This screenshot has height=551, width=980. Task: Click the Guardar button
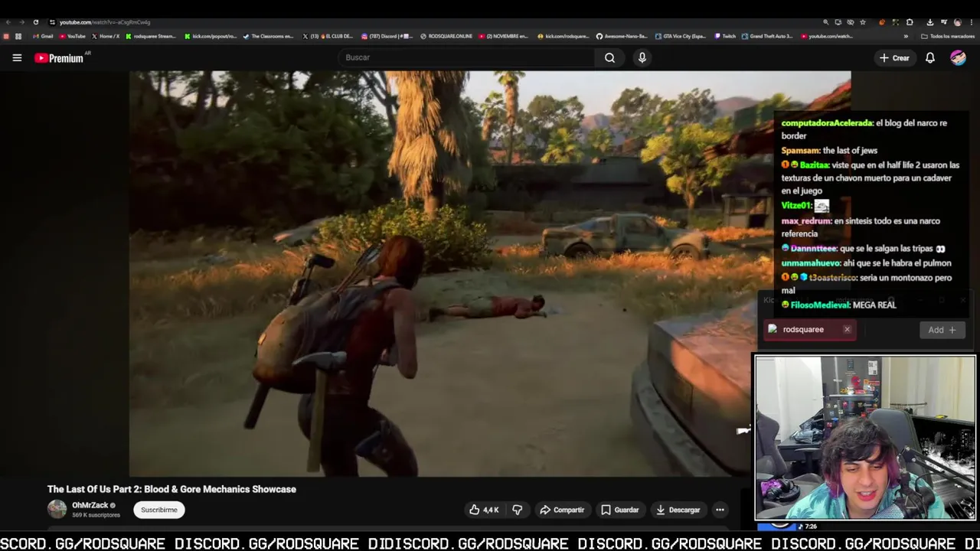point(619,510)
